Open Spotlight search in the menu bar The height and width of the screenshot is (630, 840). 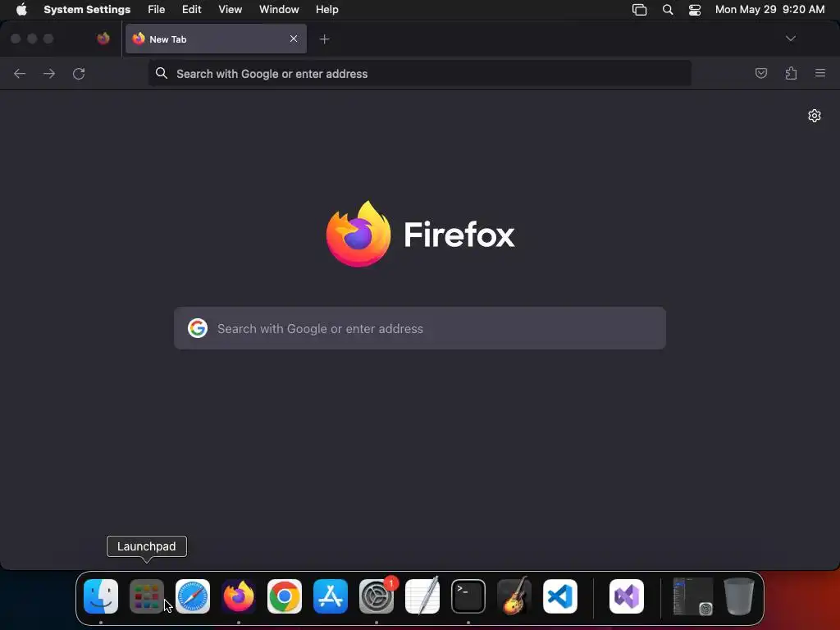point(668,10)
